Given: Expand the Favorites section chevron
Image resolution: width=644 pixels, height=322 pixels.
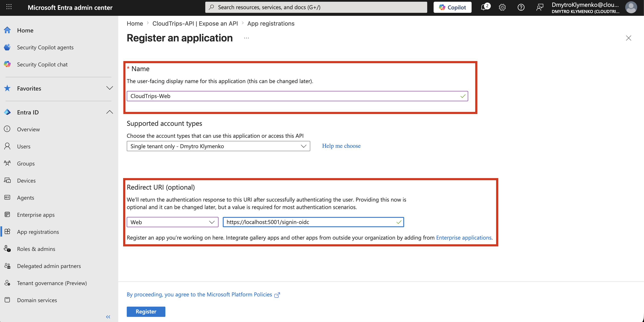Looking at the screenshot, I should 109,88.
